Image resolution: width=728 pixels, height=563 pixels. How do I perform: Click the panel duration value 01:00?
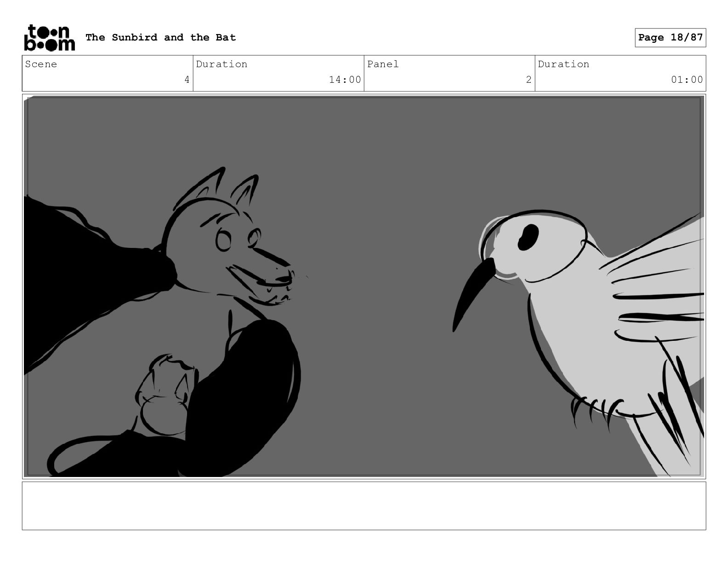point(687,80)
